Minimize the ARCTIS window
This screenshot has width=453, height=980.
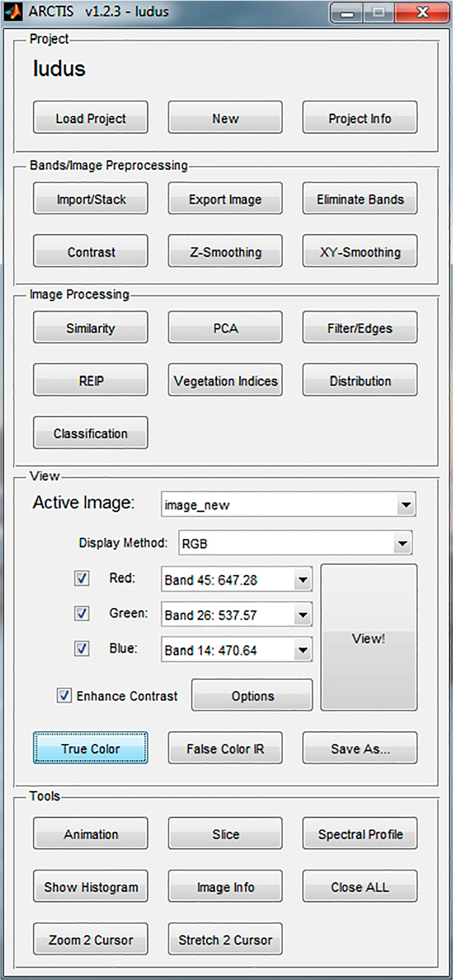click(x=347, y=13)
